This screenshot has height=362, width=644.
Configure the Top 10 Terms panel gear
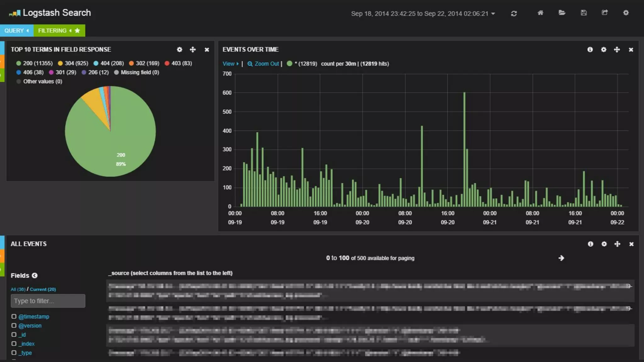coord(180,50)
